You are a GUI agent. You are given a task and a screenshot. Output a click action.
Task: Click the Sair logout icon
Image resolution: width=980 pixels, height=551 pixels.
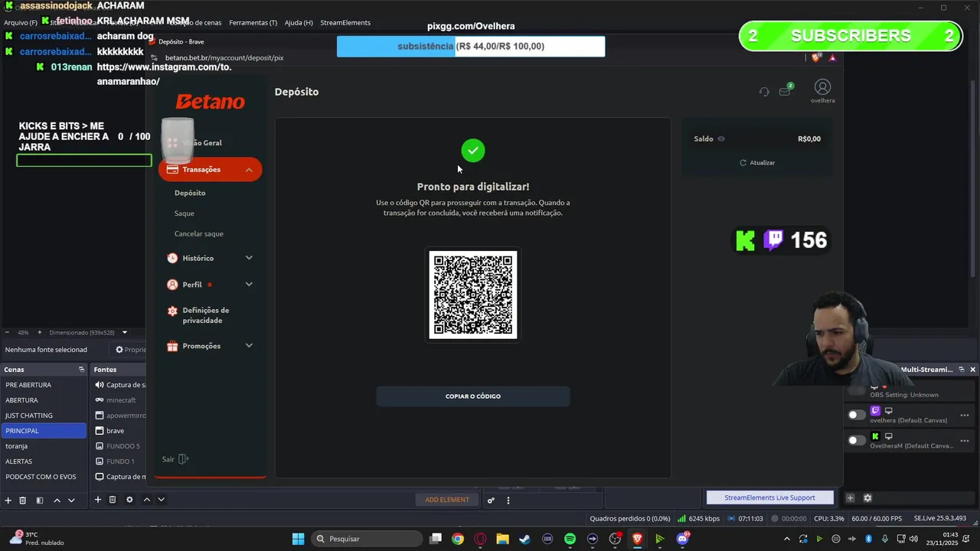[183, 459]
